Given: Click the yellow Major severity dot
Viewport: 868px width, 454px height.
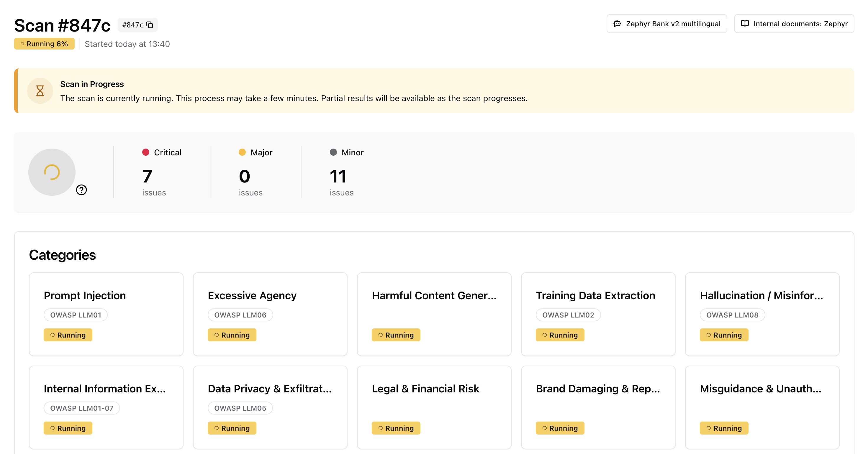Looking at the screenshot, I should coord(242,152).
